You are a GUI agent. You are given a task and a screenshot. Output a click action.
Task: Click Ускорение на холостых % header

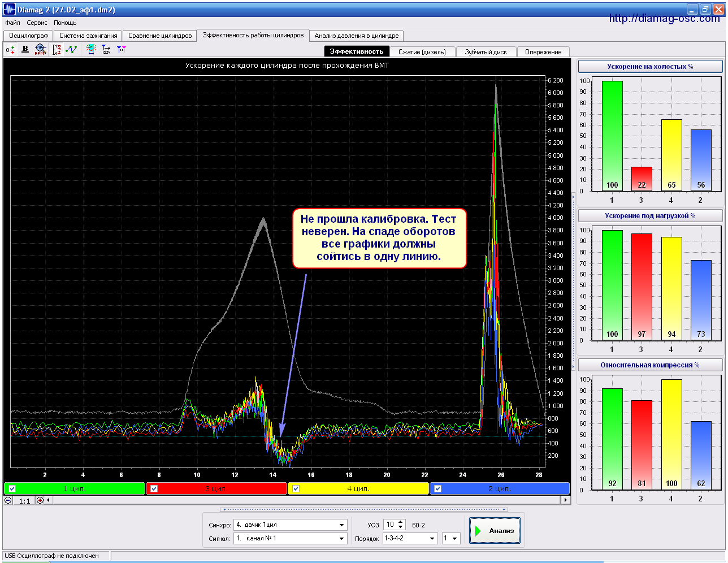pos(650,67)
